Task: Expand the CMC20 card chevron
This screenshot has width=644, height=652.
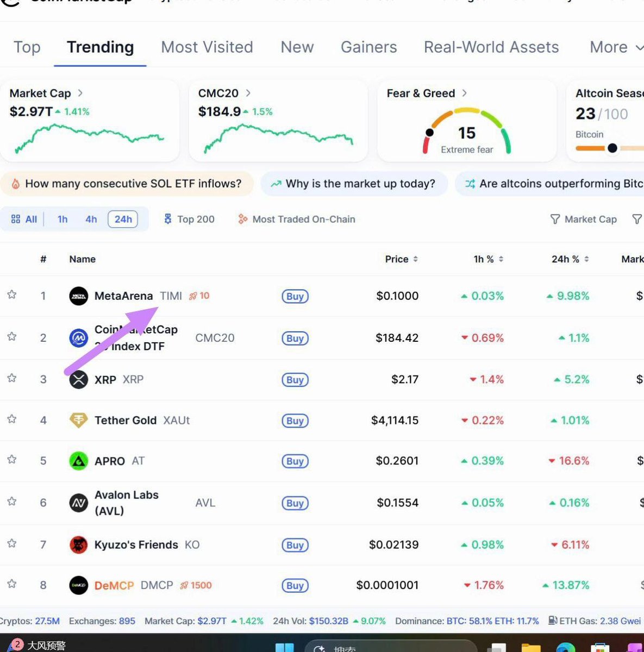Action: [248, 93]
